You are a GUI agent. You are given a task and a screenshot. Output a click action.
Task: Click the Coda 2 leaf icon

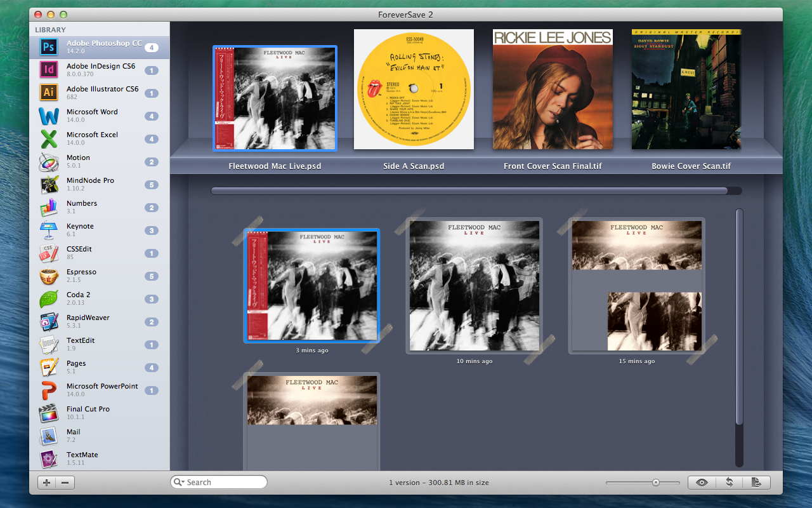[49, 298]
